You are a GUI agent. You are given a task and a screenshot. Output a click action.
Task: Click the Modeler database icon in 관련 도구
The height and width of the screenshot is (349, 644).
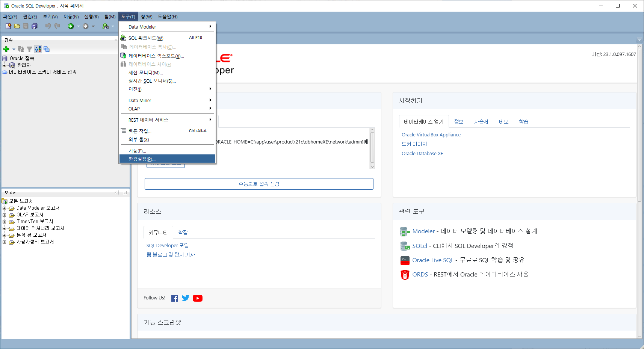[x=405, y=231]
